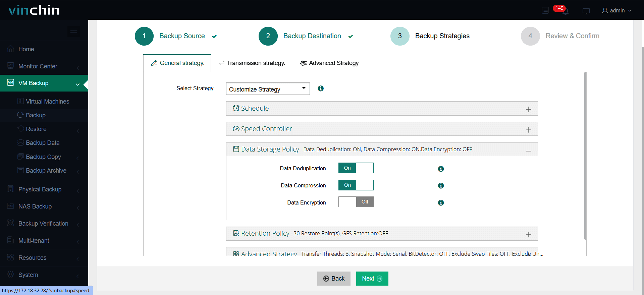This screenshot has height=295, width=644.
Task: Click the Backup Archive icon
Action: pos(20,170)
